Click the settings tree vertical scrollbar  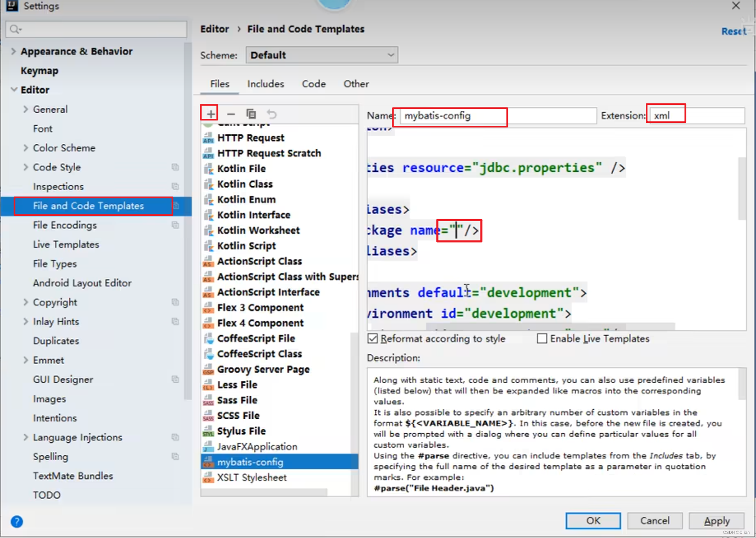pyautogui.click(x=188, y=220)
